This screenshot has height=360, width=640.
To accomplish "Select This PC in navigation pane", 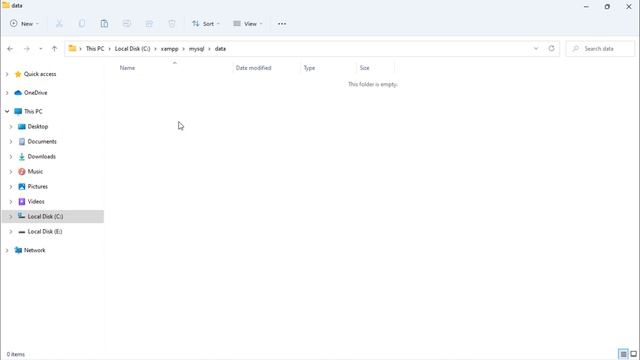I will pyautogui.click(x=33, y=111).
